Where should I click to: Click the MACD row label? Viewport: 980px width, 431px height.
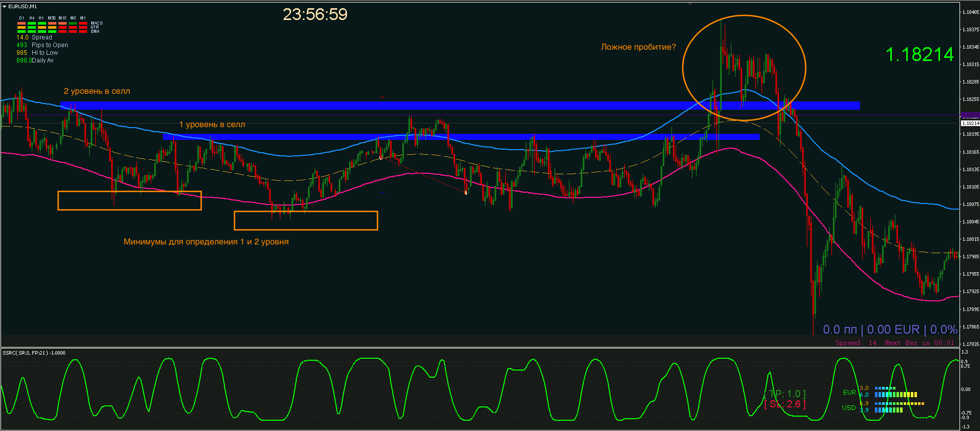tap(97, 23)
